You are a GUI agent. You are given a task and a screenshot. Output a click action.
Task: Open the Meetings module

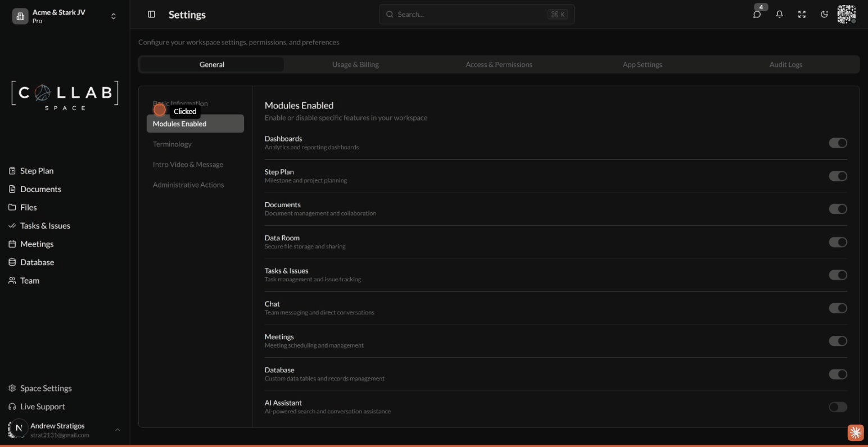point(36,243)
